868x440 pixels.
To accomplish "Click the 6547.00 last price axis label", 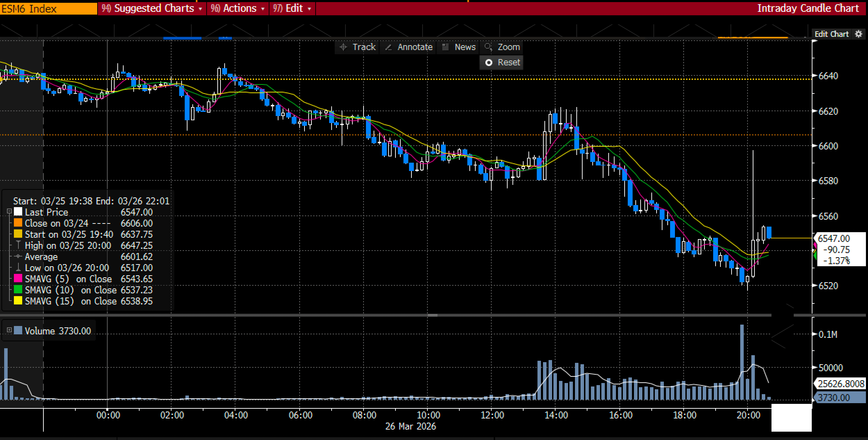I will pos(834,238).
